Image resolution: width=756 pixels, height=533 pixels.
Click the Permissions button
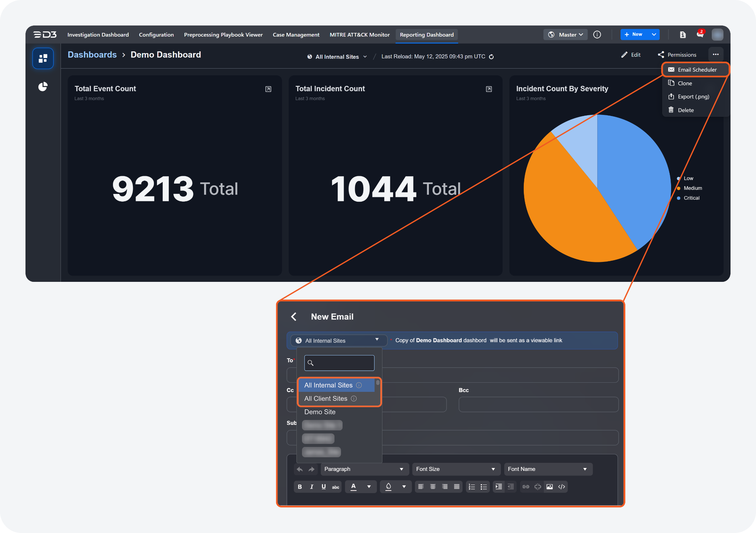677,55
